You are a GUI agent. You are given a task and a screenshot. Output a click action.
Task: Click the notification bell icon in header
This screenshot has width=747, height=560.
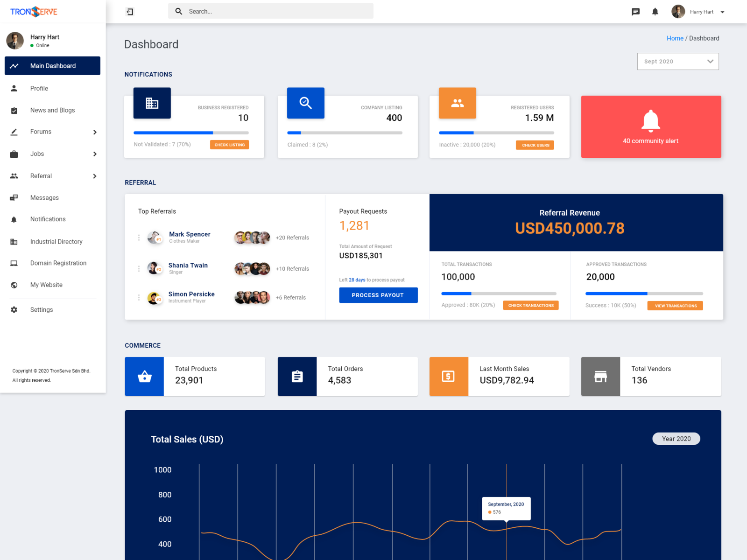point(655,11)
